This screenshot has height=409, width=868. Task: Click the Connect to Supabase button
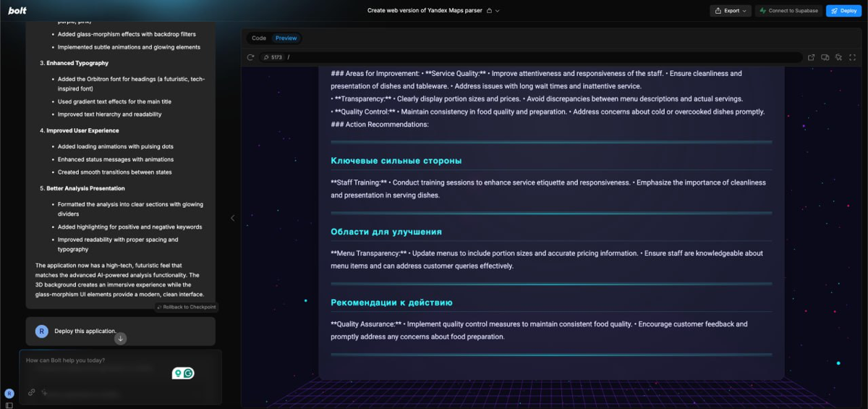pos(789,11)
